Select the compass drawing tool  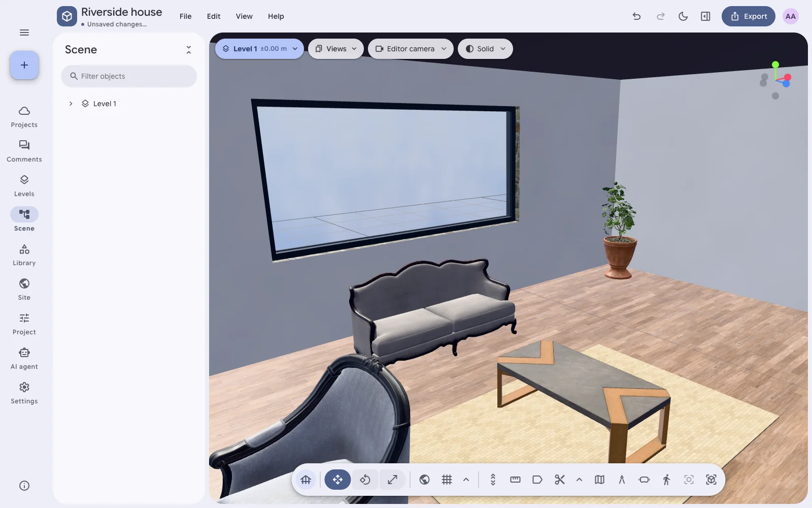click(622, 480)
